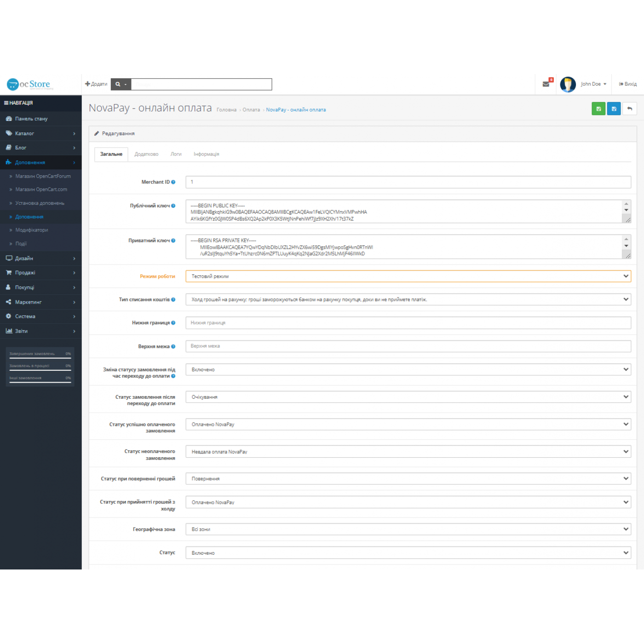644x644 pixels.
Task: Open the Тип списання коштів dropdown
Action: tap(408, 299)
